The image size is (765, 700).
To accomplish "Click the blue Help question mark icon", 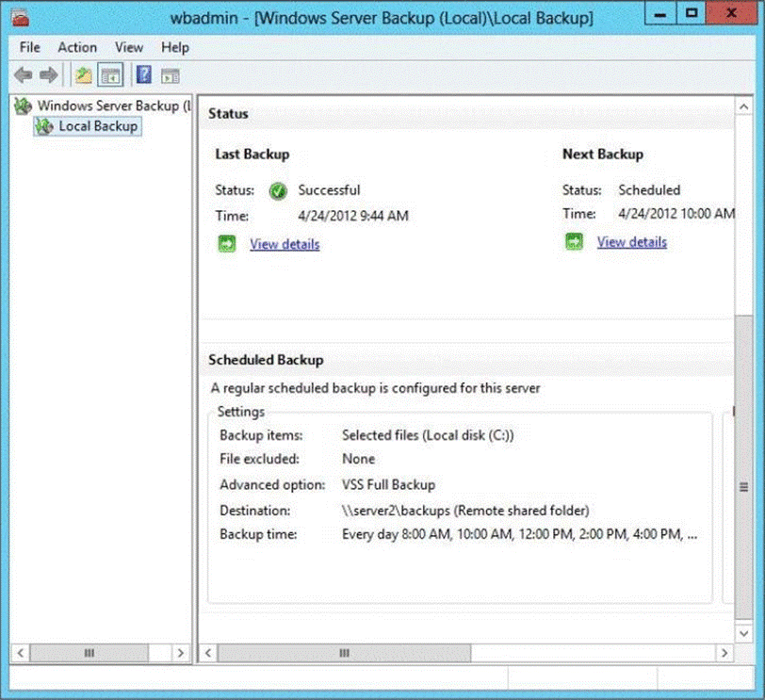I will [144, 74].
